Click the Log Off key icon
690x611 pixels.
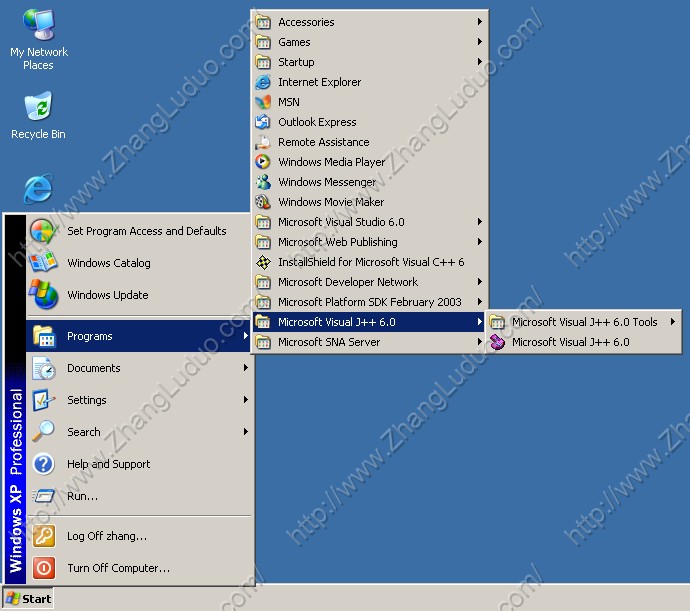coord(44,536)
